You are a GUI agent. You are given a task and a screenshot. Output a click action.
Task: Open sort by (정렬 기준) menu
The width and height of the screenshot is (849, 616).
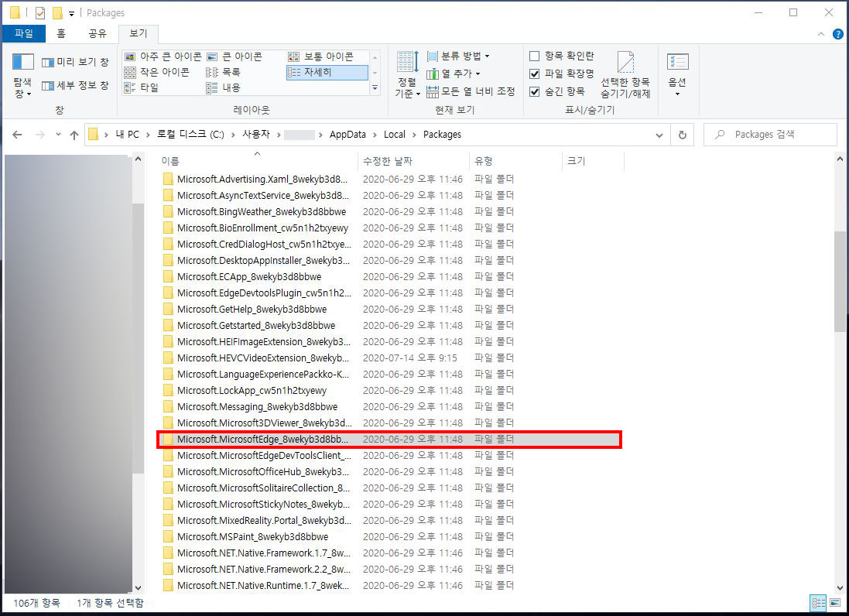tap(408, 75)
